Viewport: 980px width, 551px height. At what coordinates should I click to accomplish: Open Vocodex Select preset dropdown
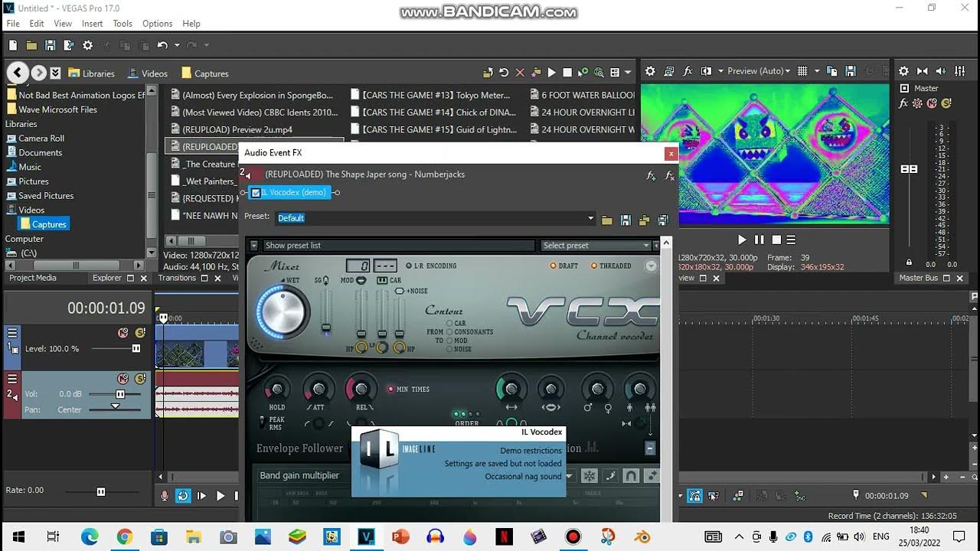pos(596,246)
